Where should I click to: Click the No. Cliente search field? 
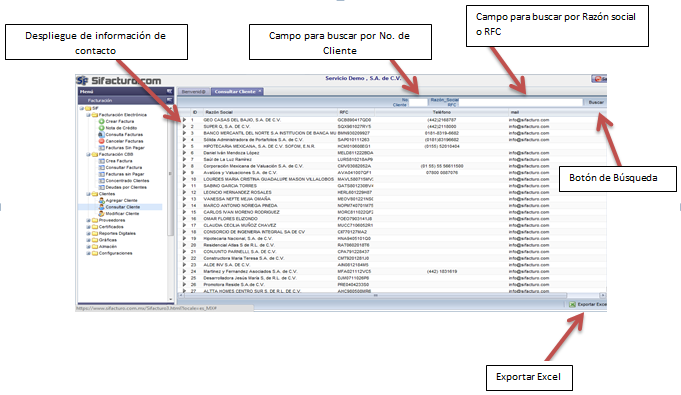pos(418,103)
